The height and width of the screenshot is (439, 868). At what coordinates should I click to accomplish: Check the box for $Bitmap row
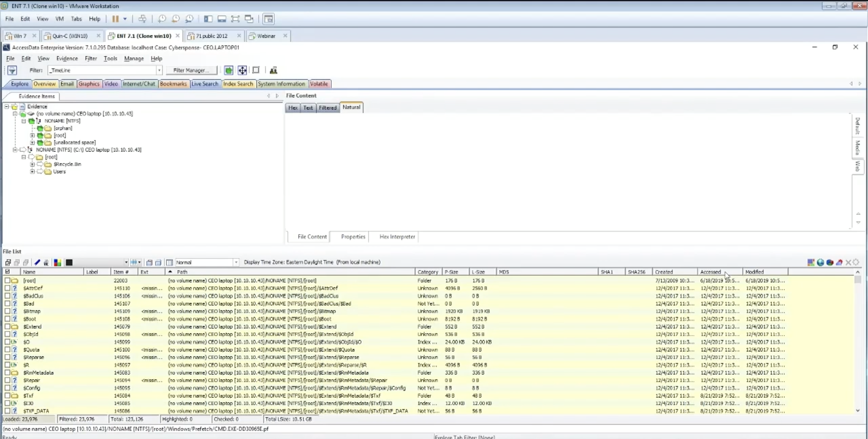8,311
